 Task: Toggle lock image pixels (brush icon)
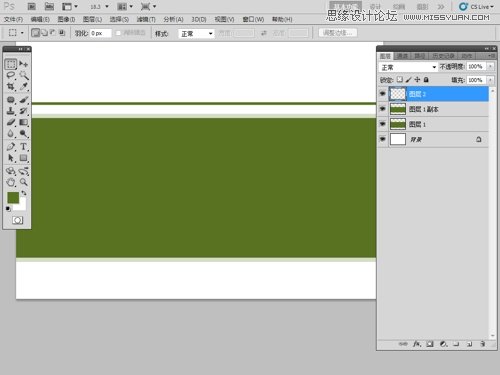point(408,80)
